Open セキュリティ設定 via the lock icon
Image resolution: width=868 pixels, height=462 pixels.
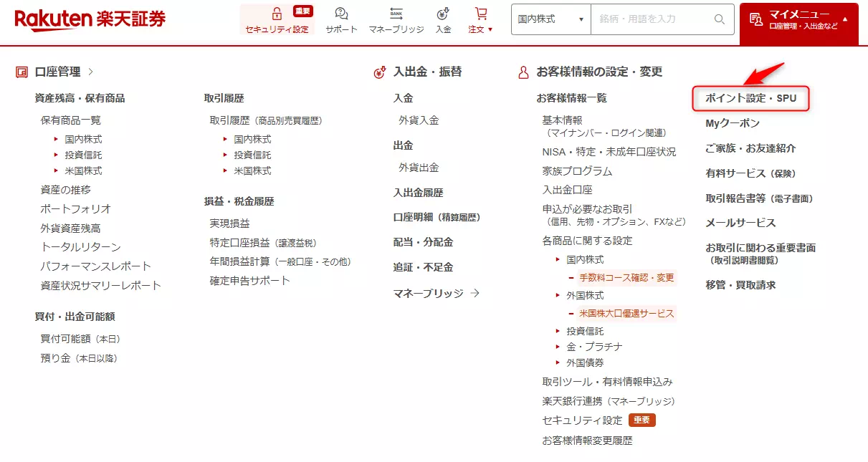[277, 12]
